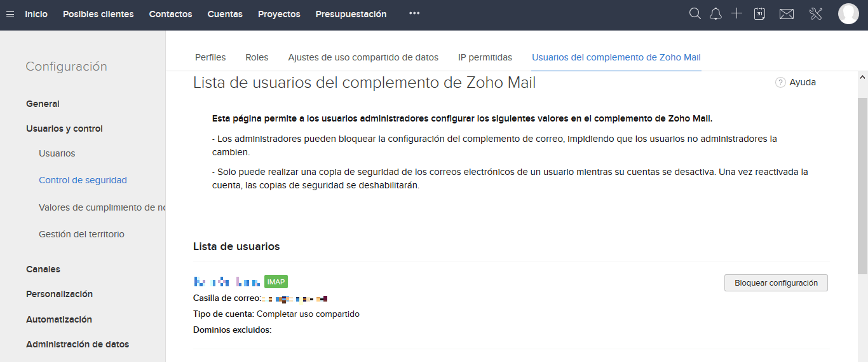Open the setup tools icon

coord(817,14)
